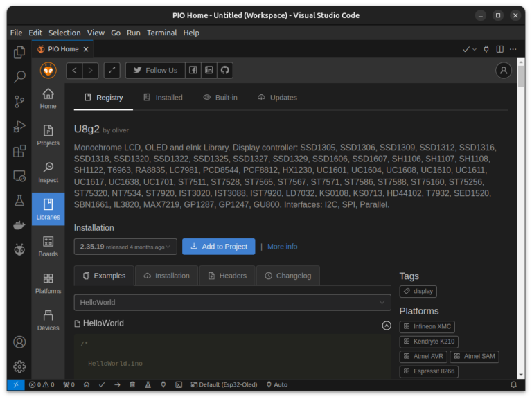Expand the HelloWorld example selector
Image resolution: width=532 pixels, height=399 pixels.
tap(232, 303)
